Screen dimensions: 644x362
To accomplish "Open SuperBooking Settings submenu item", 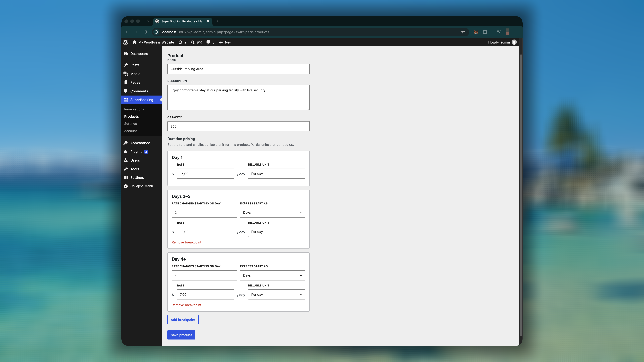I will [x=131, y=124].
